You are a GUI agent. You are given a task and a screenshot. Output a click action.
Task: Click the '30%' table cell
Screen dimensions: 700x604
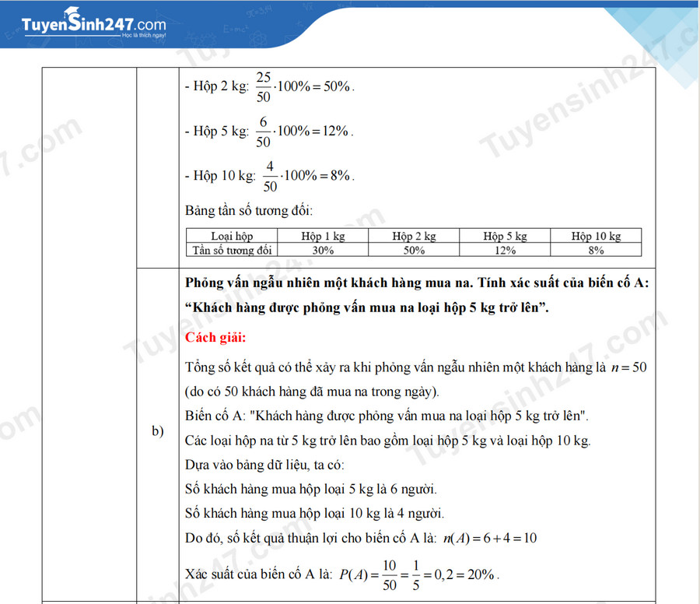[323, 250]
